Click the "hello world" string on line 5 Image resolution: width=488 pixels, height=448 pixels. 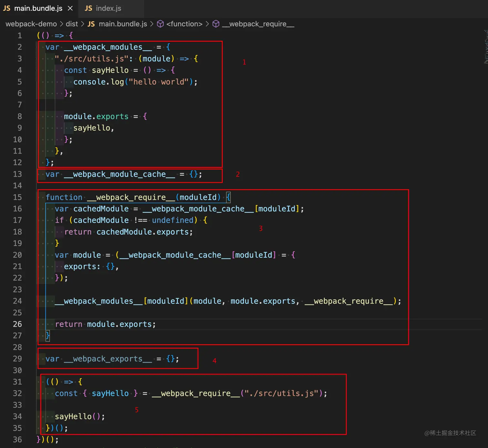158,82
